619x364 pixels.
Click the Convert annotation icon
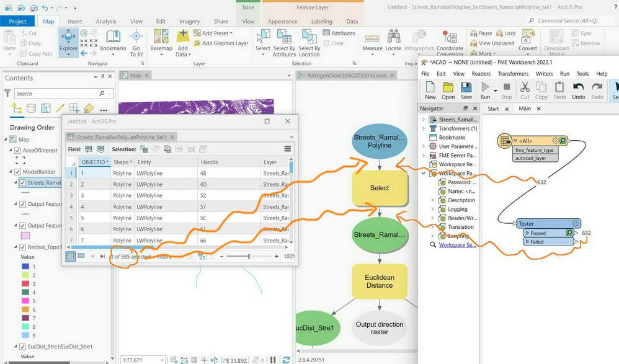click(527, 37)
